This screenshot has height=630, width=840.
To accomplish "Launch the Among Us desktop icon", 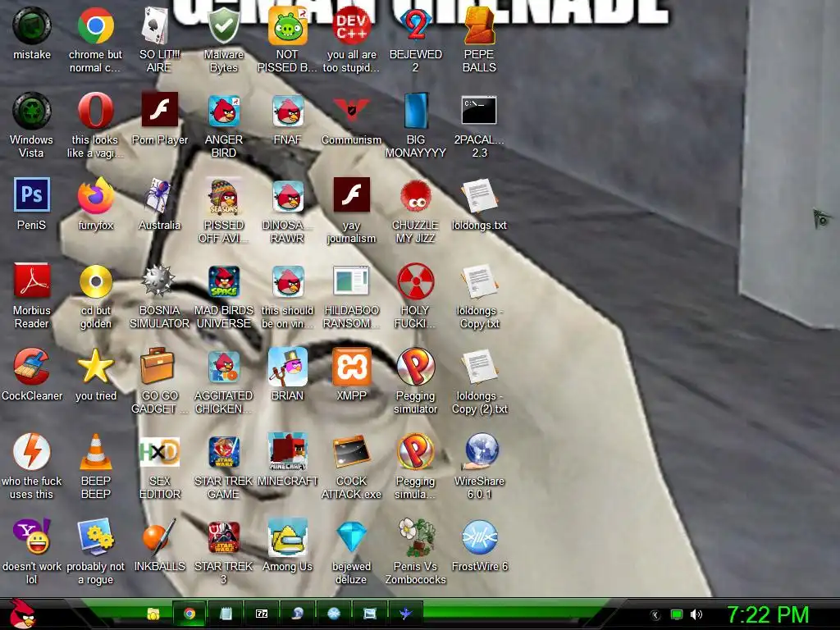I will pyautogui.click(x=287, y=536).
